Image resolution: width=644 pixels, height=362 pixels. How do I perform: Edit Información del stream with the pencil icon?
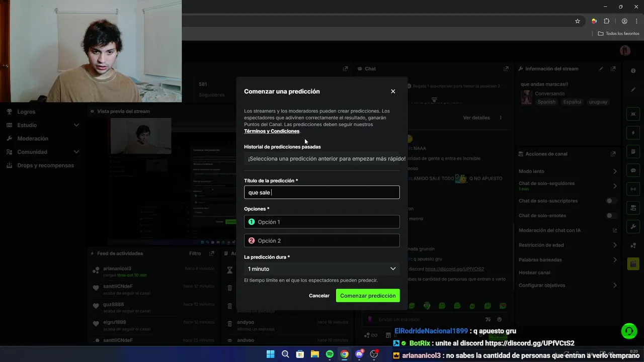(601, 69)
